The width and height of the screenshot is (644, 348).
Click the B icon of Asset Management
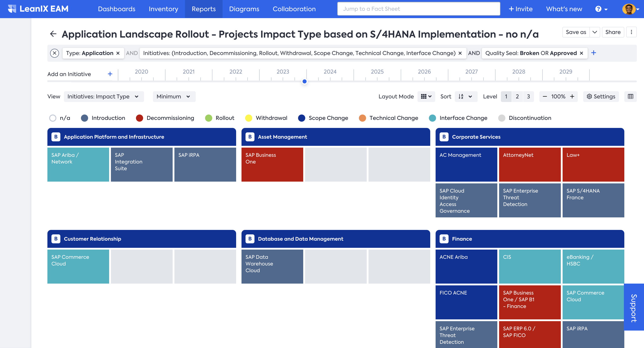pos(250,137)
